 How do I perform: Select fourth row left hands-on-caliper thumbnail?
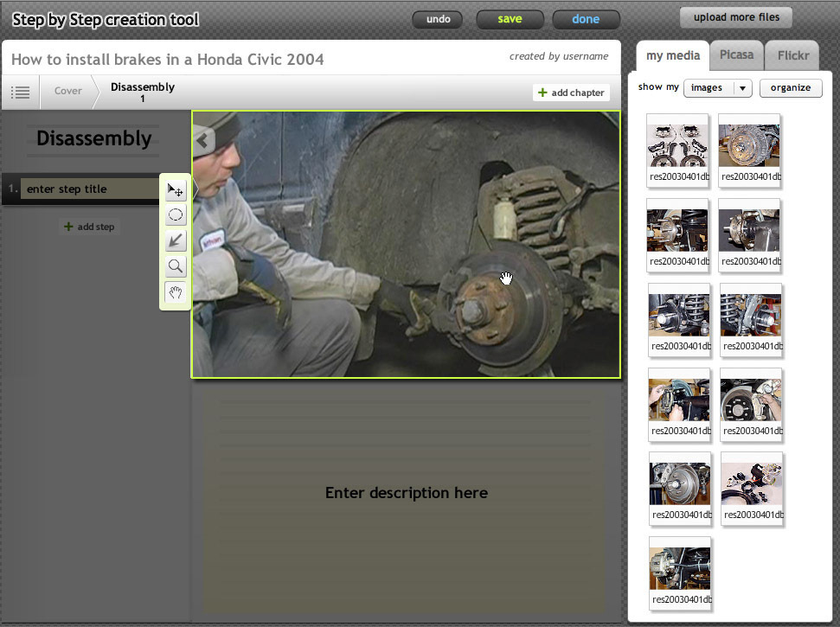pyautogui.click(x=679, y=405)
